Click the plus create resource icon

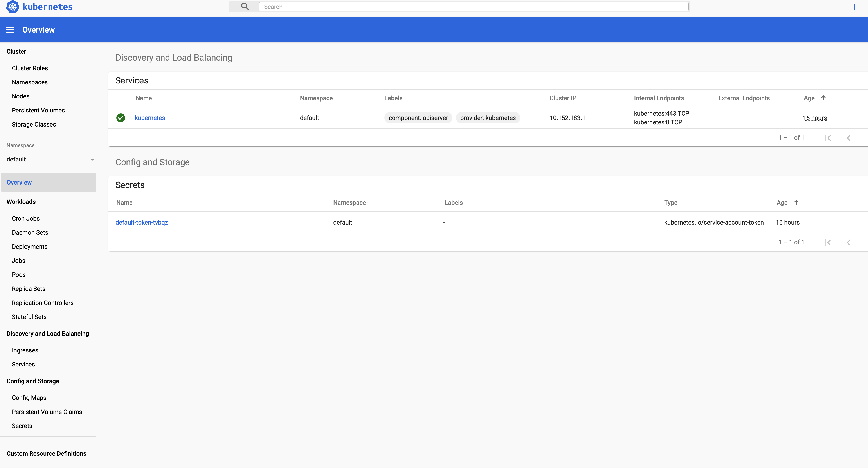click(855, 7)
